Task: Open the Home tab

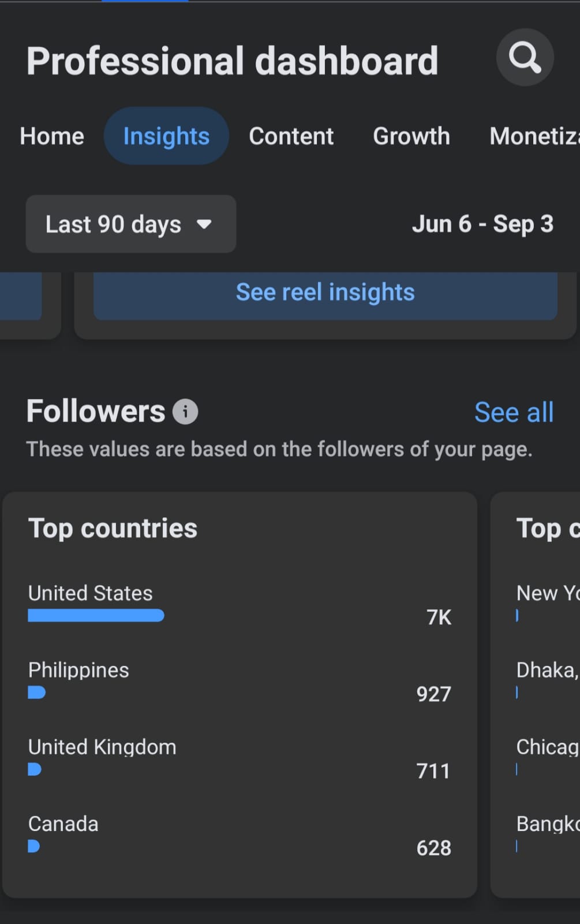Action: (x=52, y=136)
